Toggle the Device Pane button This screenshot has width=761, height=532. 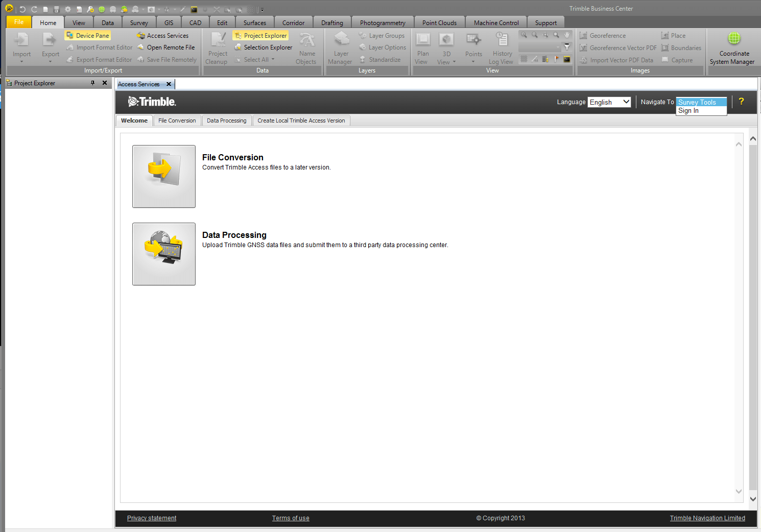click(88, 36)
